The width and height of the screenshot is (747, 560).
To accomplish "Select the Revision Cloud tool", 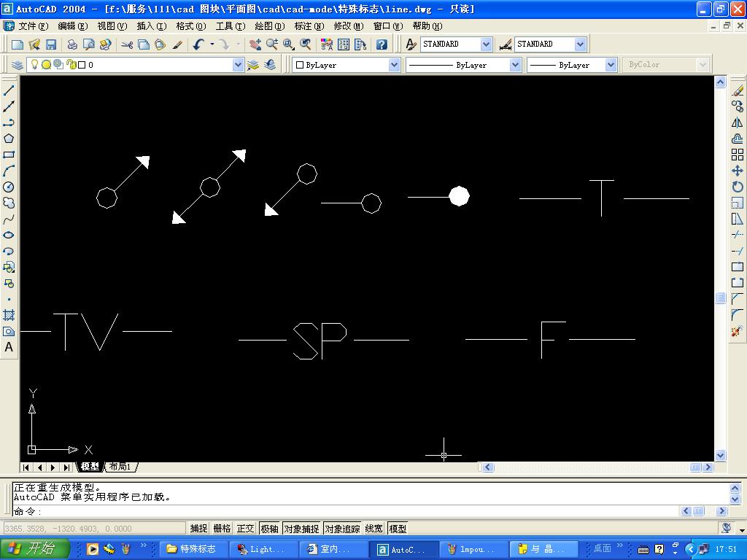I will (9, 203).
